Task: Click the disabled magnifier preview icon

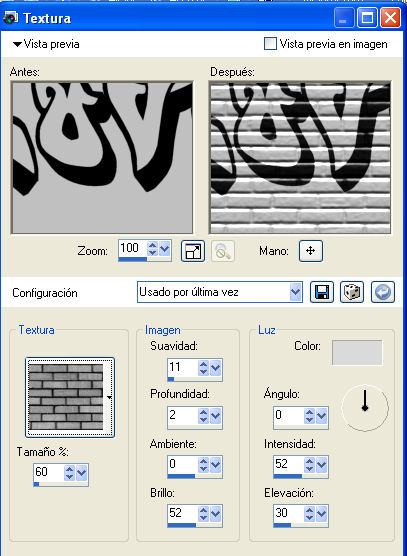Action: (x=223, y=251)
